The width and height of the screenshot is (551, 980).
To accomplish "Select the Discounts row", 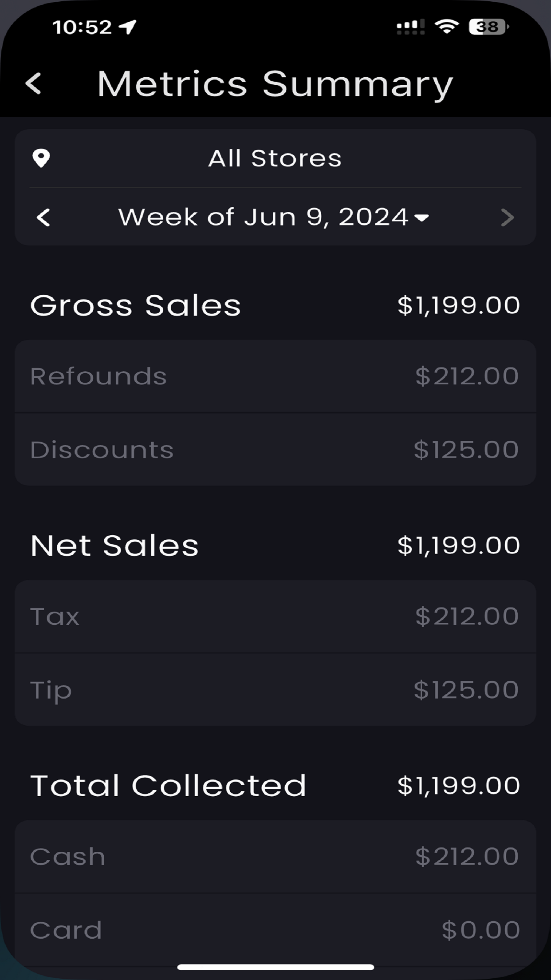I will click(275, 450).
